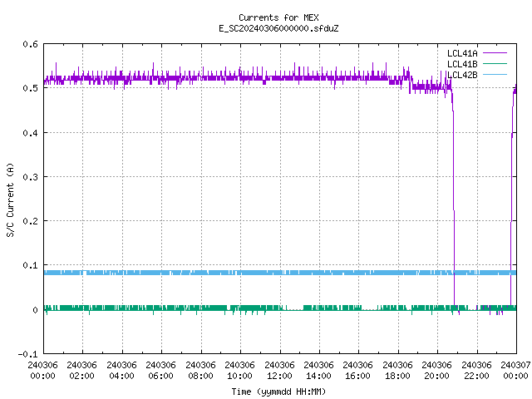This screenshot has width=532, height=399.
Task: Click the 'Currents for MEX' chart title
Action: tap(278, 17)
